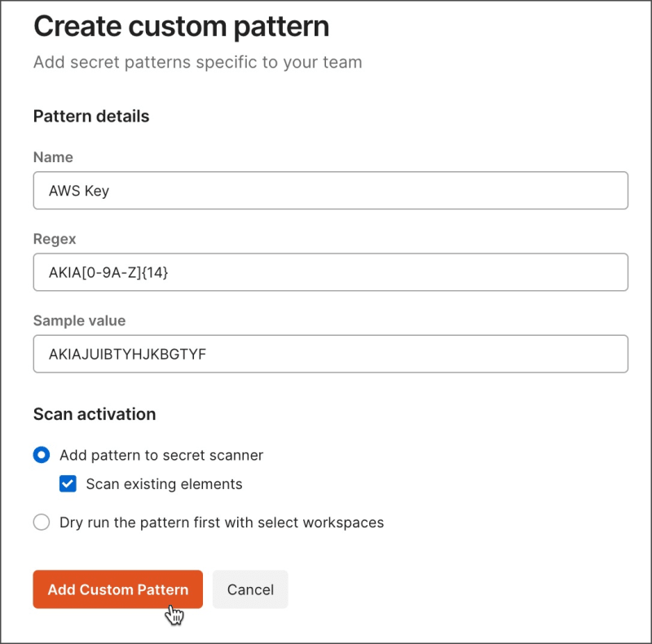Click the Sample value input field
Viewport: 652px width, 644px height.
pyautogui.click(x=330, y=354)
